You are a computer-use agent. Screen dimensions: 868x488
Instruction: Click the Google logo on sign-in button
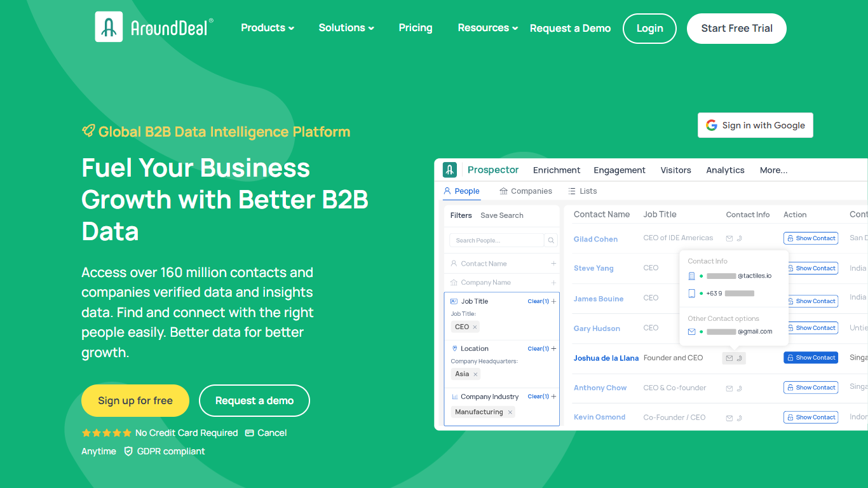tap(712, 125)
